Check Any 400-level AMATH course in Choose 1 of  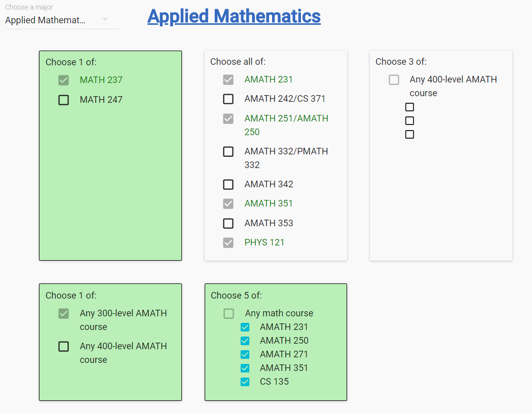(x=63, y=347)
